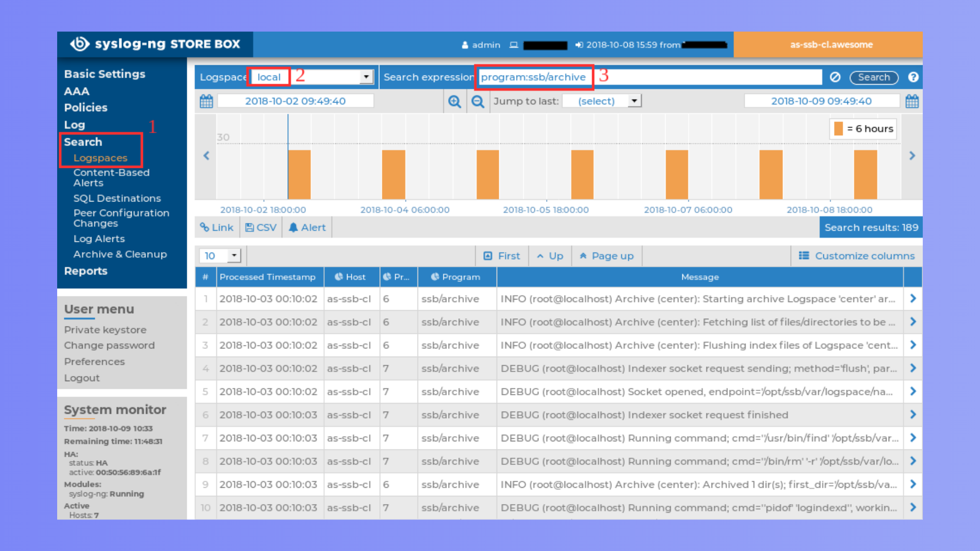Screen dimensions: 980x551
Task: Open the rows per page dropdown
Action: pos(234,255)
